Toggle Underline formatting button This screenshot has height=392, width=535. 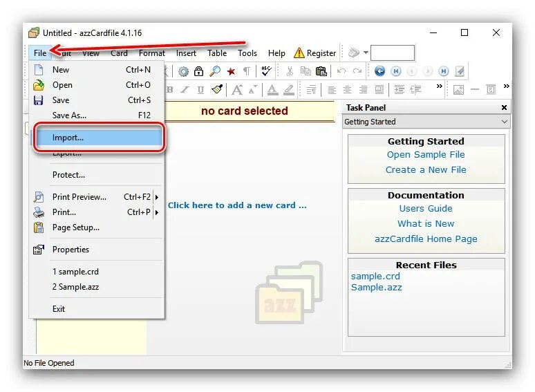[200, 90]
